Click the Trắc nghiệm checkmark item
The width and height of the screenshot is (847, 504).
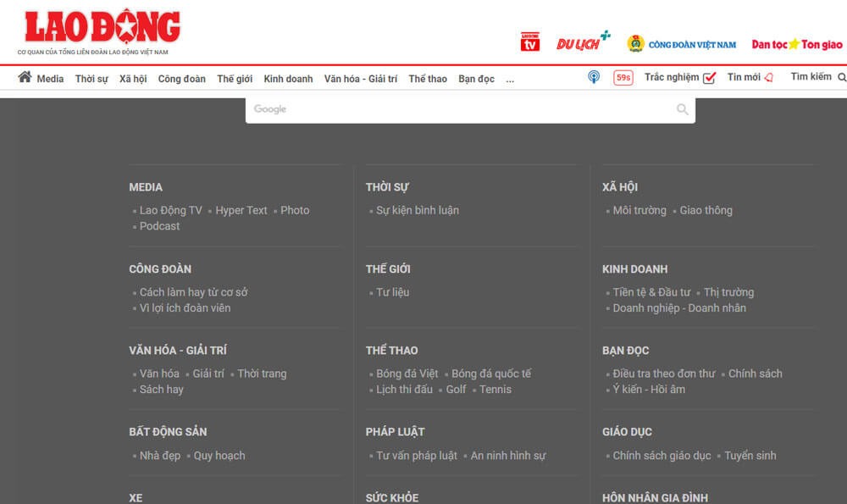click(679, 77)
